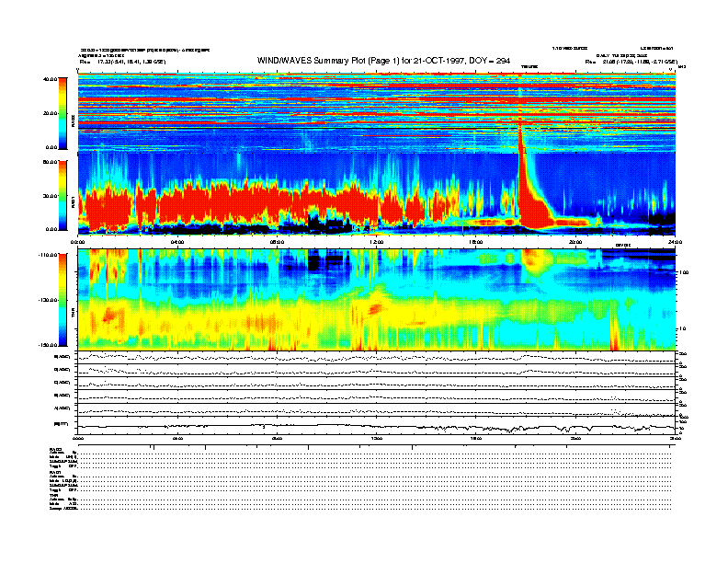Click the TNR status block heading

(53, 495)
